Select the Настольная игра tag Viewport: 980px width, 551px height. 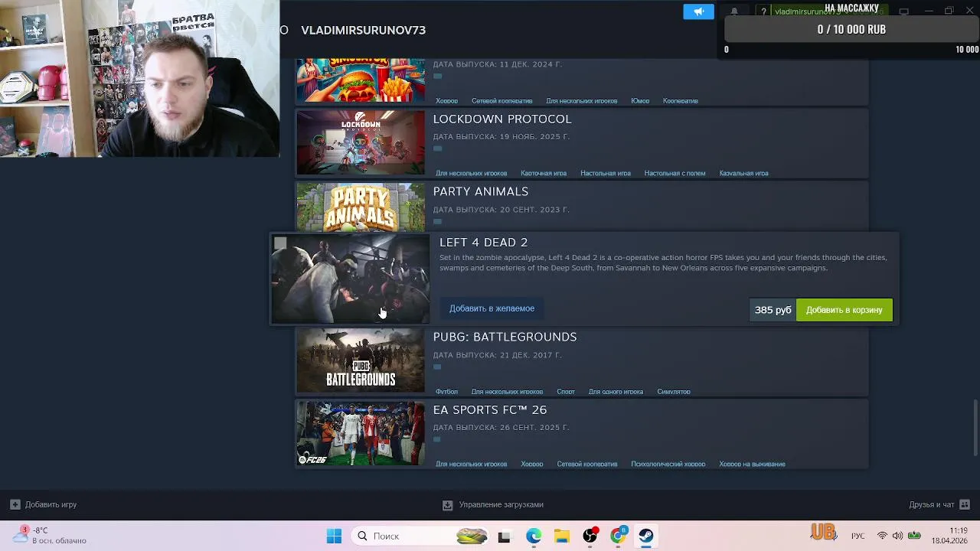point(606,174)
